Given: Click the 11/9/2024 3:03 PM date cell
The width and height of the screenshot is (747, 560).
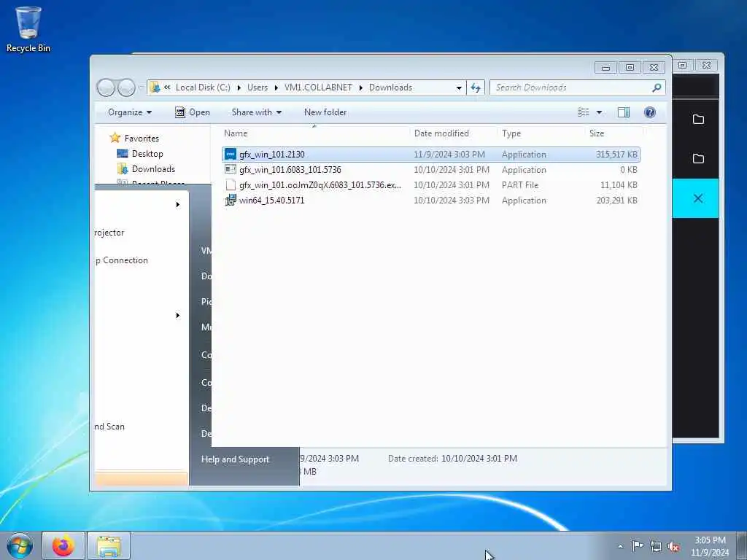Looking at the screenshot, I should click(449, 155).
